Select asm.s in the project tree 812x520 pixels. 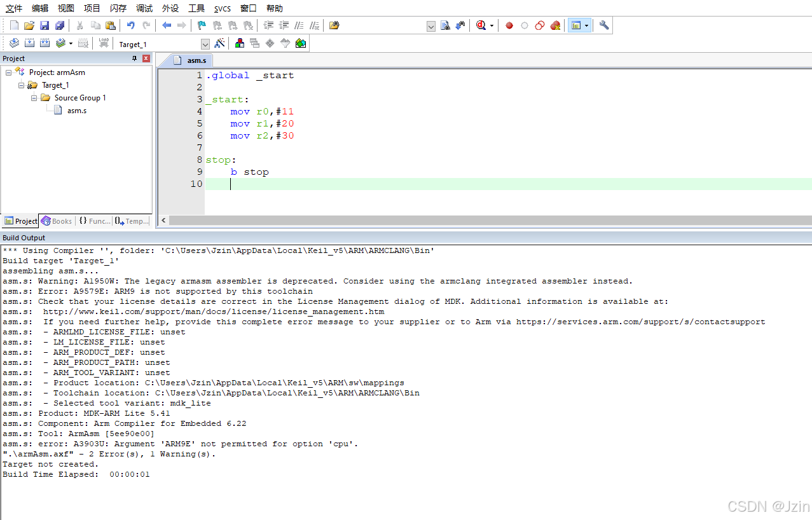click(76, 111)
